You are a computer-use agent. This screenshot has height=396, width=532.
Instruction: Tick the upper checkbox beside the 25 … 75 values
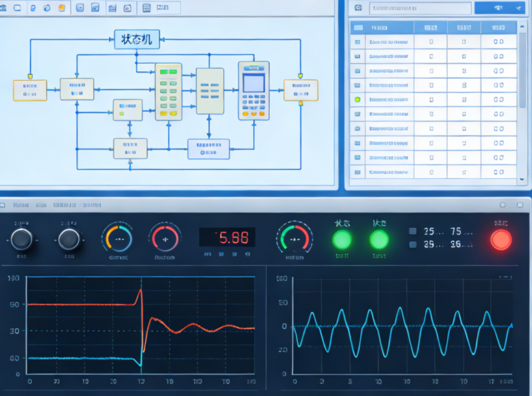pos(412,232)
